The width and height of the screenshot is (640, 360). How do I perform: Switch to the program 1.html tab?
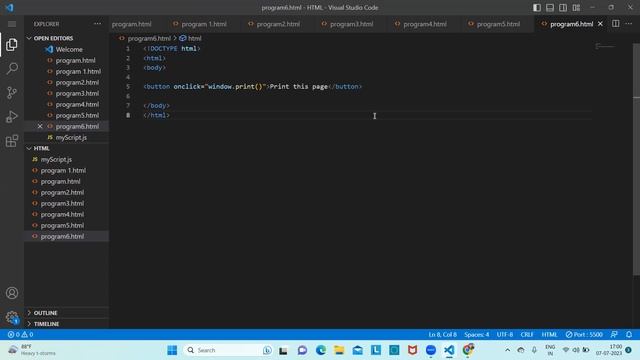[200, 24]
